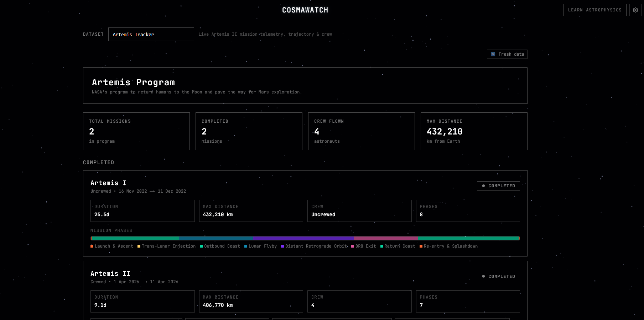Click the Completed missions stat card

tap(249, 131)
